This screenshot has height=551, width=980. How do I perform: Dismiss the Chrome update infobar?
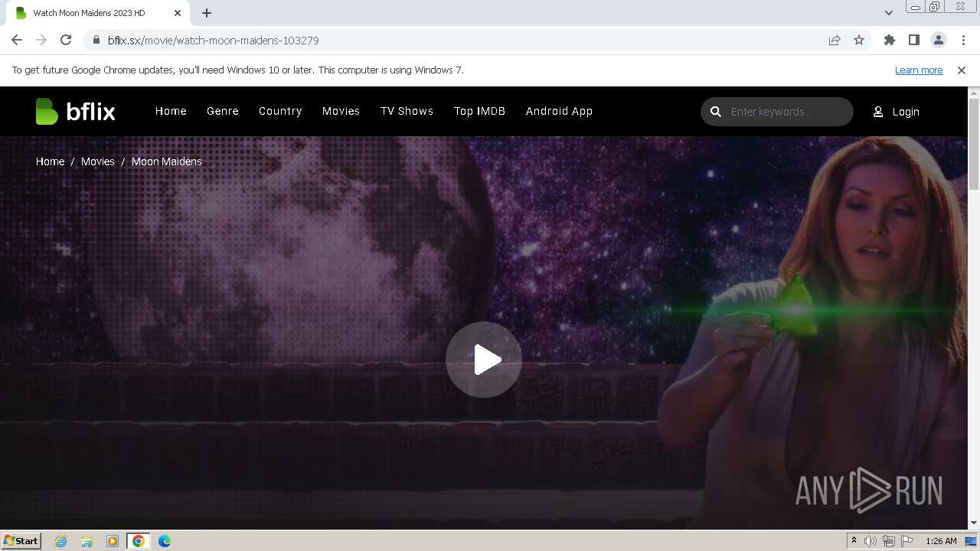[x=962, y=70]
